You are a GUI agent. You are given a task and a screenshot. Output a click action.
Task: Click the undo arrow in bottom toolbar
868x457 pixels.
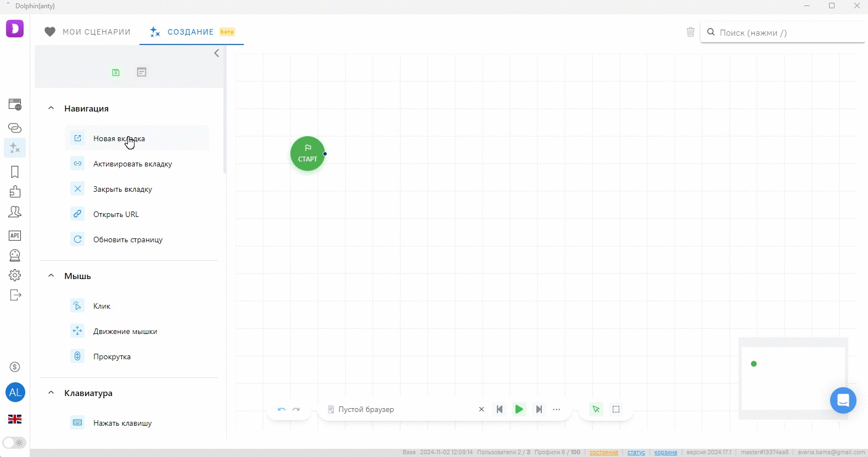click(x=282, y=409)
